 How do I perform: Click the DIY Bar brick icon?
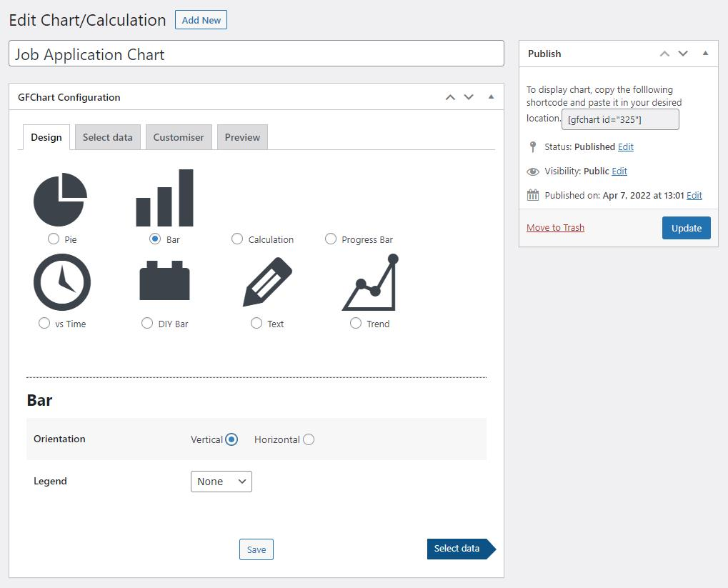[165, 280]
